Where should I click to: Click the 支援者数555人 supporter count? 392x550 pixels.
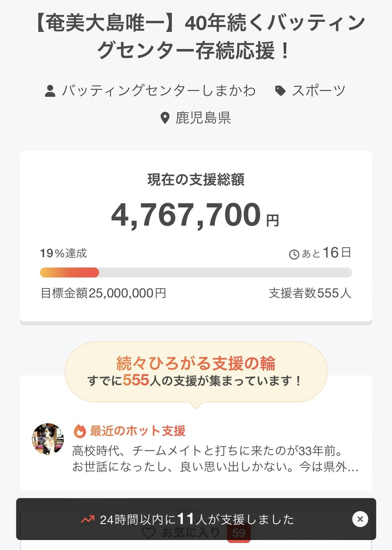tap(310, 293)
